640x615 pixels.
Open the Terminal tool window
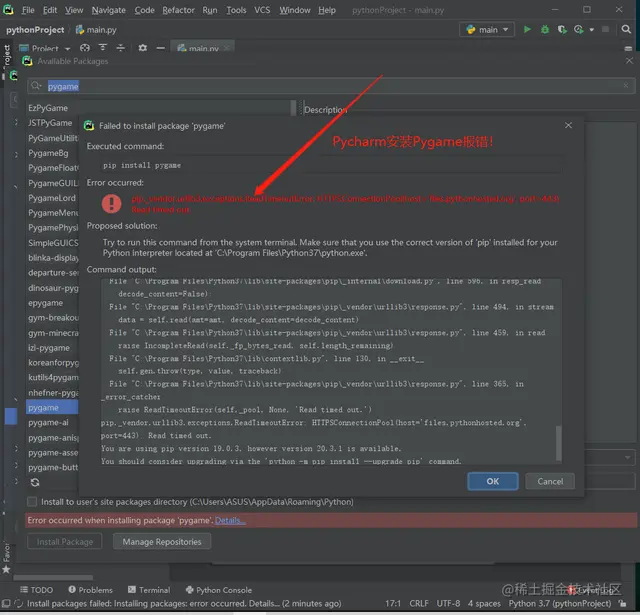[x=149, y=590]
